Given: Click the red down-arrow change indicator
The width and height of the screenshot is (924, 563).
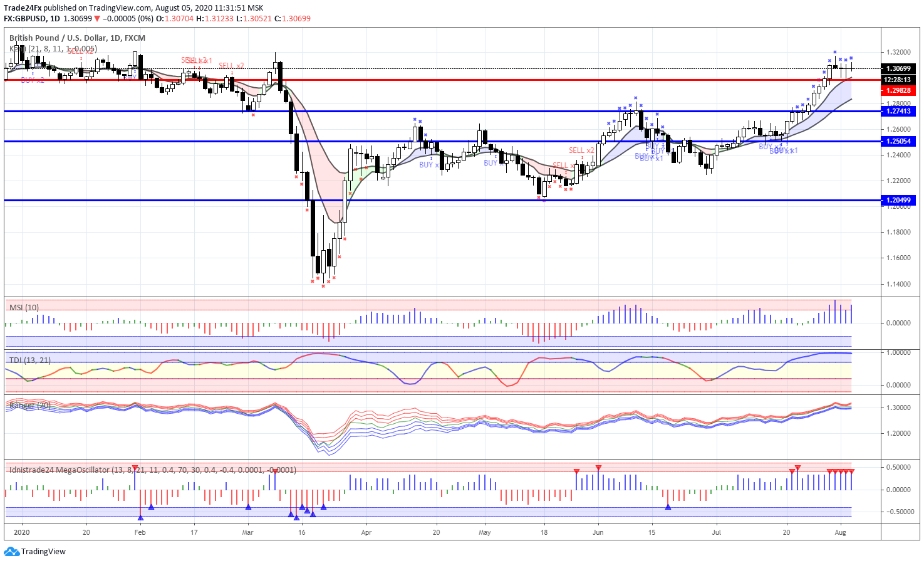Looking at the screenshot, I should tap(96, 19).
